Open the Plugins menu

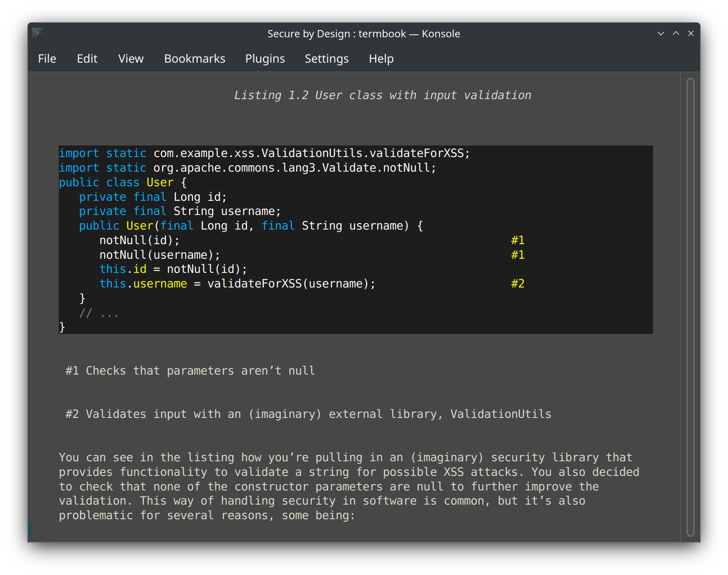point(265,58)
